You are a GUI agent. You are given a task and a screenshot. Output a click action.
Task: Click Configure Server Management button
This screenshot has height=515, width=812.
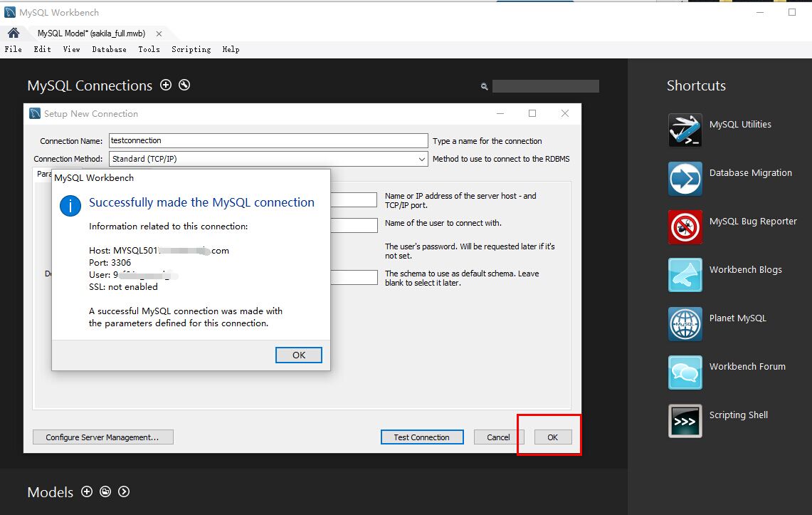tap(102, 437)
